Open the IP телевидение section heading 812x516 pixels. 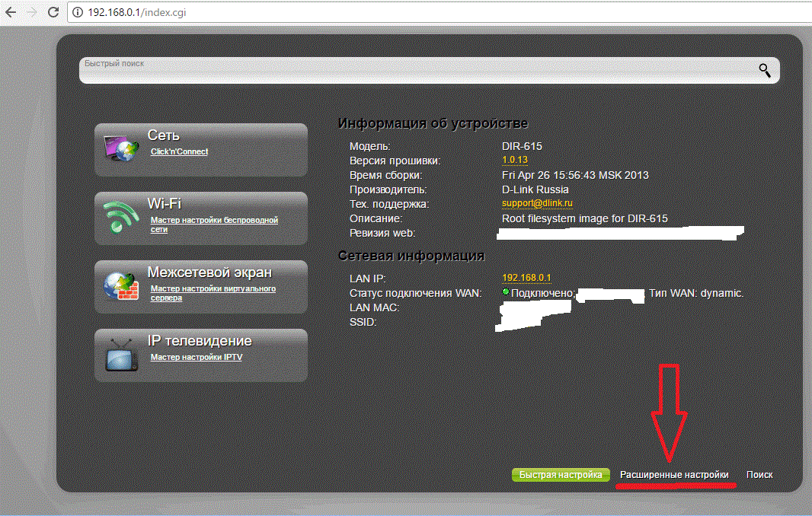pos(200,340)
